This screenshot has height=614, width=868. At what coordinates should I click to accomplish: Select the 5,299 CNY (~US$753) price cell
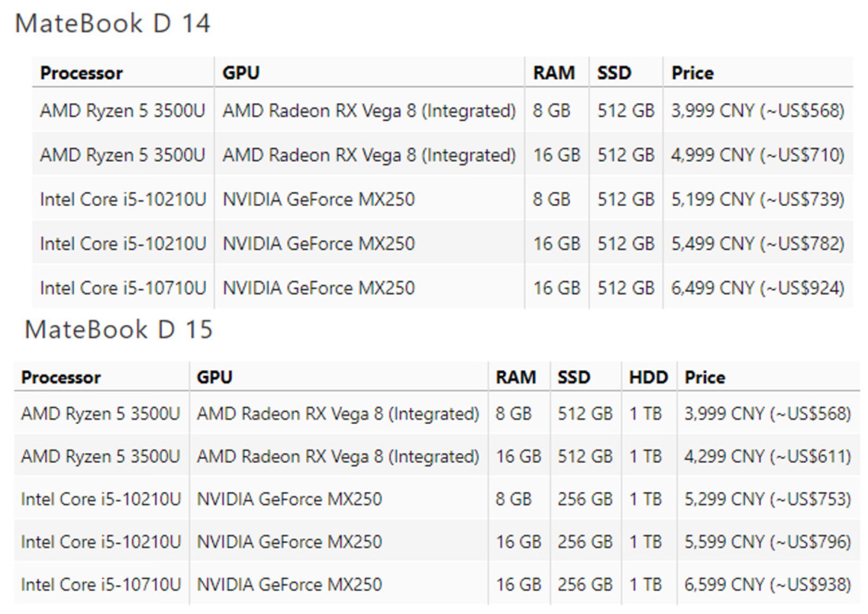(x=767, y=499)
